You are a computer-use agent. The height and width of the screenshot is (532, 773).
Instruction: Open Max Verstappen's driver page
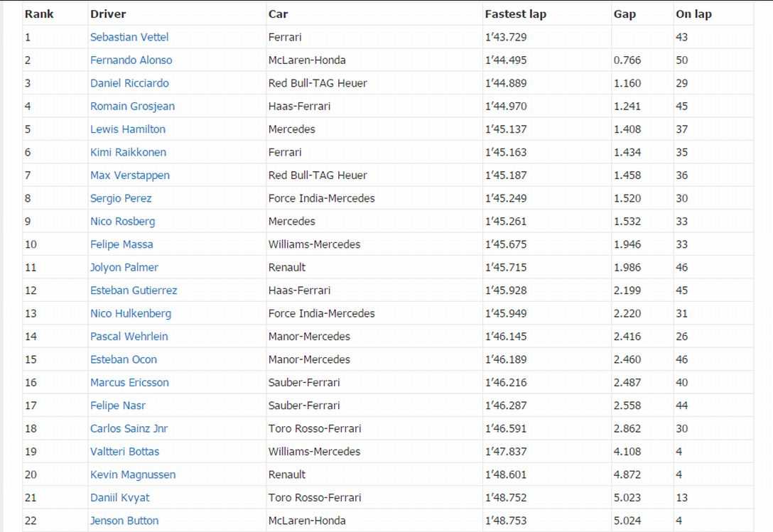pos(130,175)
